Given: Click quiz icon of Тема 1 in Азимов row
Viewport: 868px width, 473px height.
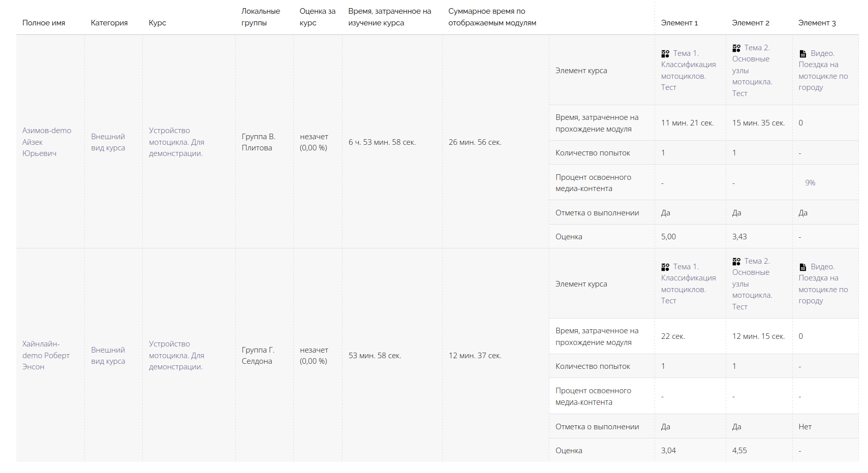Looking at the screenshot, I should [665, 54].
